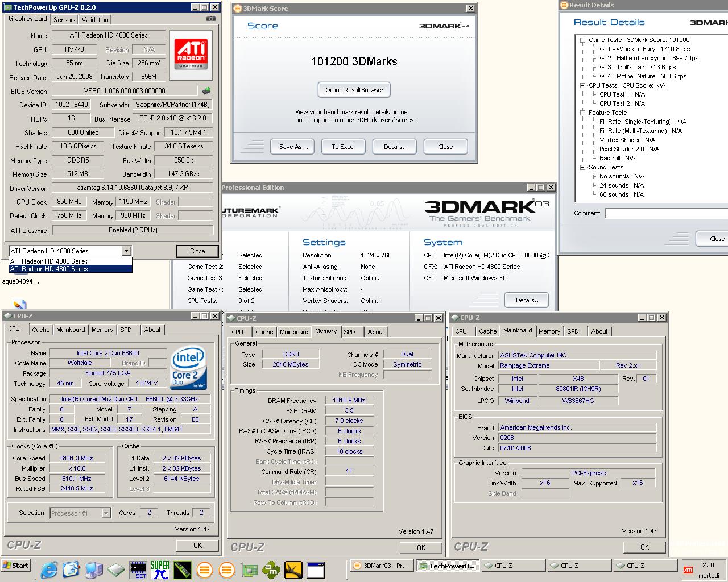Click the 101200 3DMarks score text

pos(354,61)
